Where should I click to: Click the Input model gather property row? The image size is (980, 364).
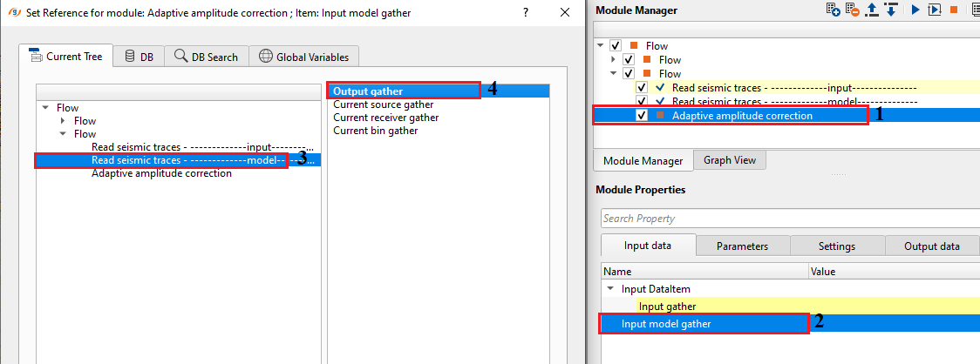[x=790, y=323]
